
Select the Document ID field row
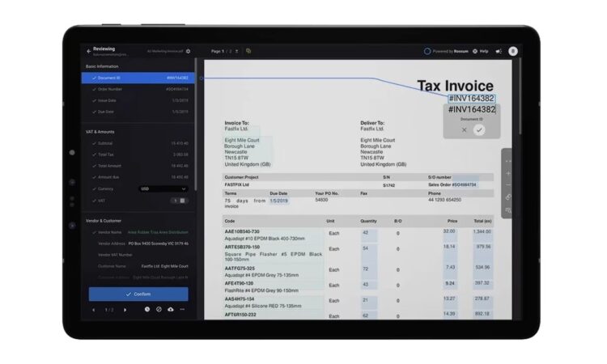click(x=138, y=78)
